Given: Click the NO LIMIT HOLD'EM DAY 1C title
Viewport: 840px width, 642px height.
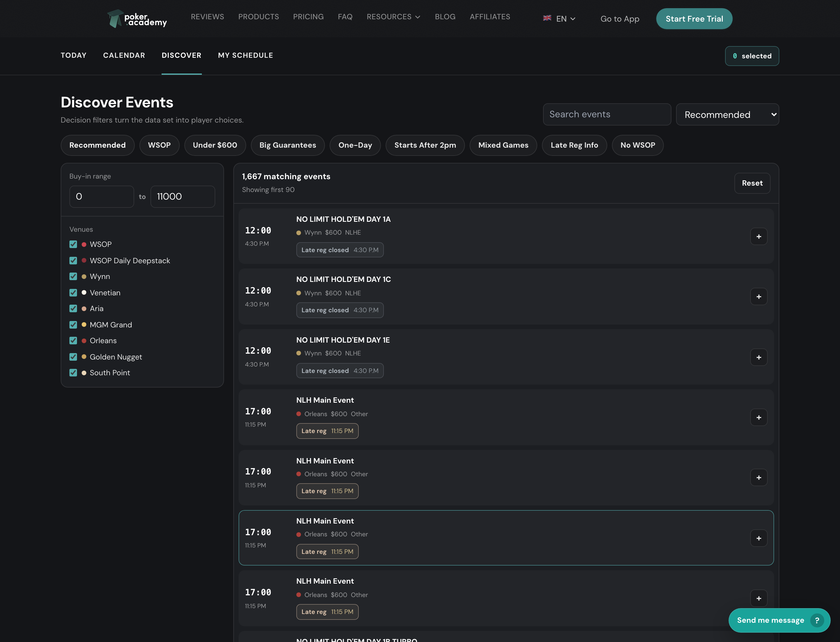Looking at the screenshot, I should pyautogui.click(x=343, y=279).
